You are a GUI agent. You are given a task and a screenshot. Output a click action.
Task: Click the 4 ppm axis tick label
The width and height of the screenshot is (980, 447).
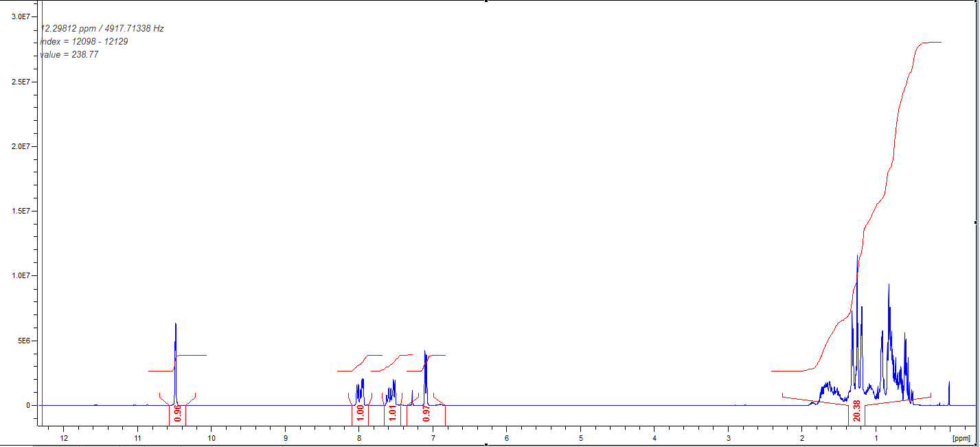654,437
